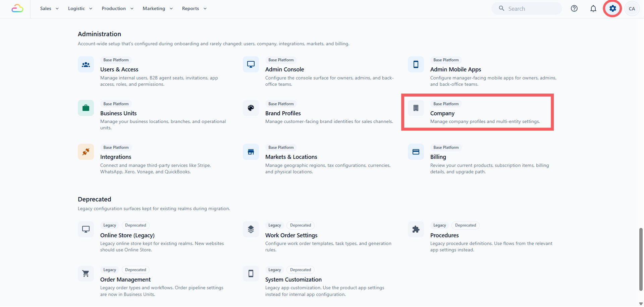This screenshot has height=307, width=644.
Task: Click the scrollbar down arrow
Action: [641, 304]
